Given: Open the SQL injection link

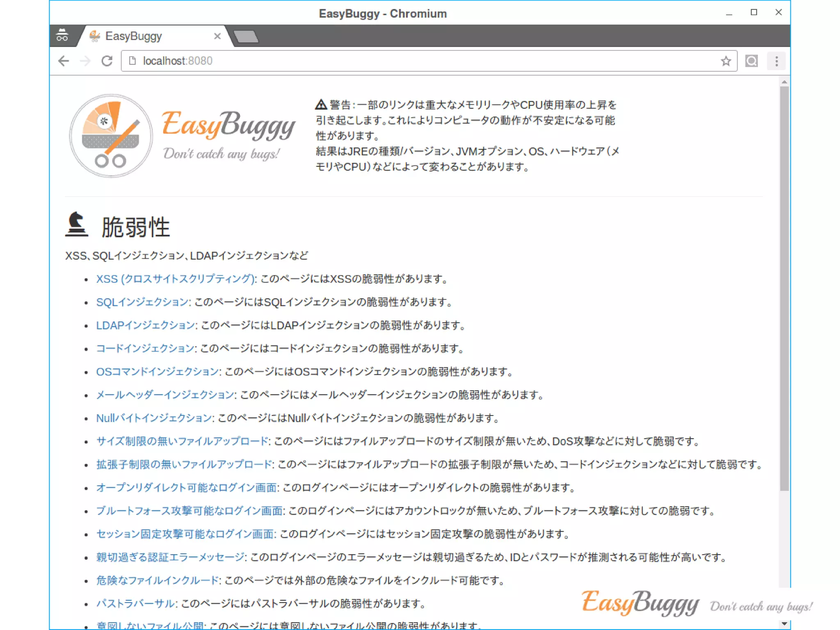Looking at the screenshot, I should coord(142,302).
